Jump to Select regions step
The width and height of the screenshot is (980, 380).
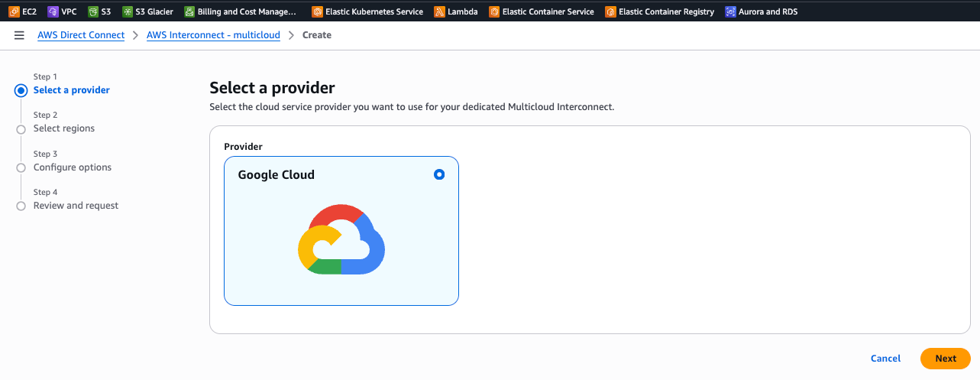pyautogui.click(x=64, y=128)
